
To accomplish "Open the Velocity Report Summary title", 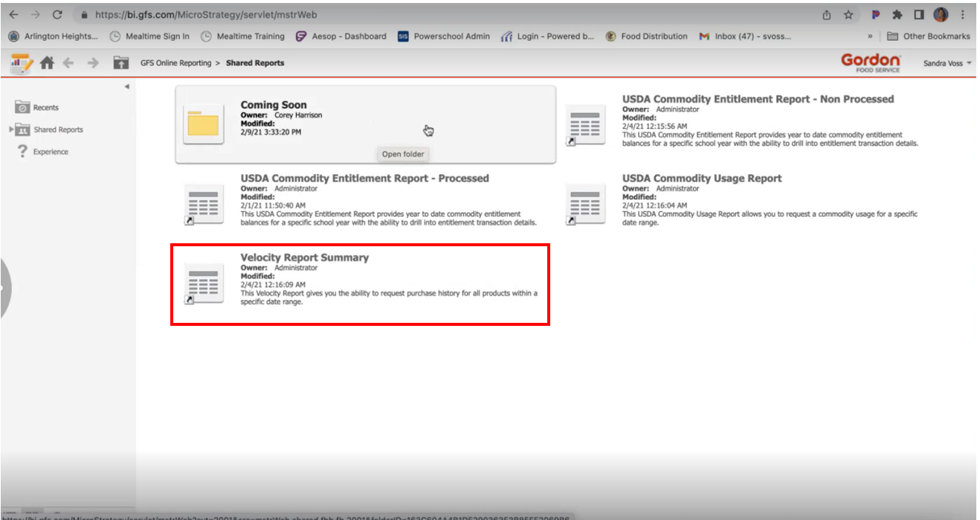I will [304, 257].
